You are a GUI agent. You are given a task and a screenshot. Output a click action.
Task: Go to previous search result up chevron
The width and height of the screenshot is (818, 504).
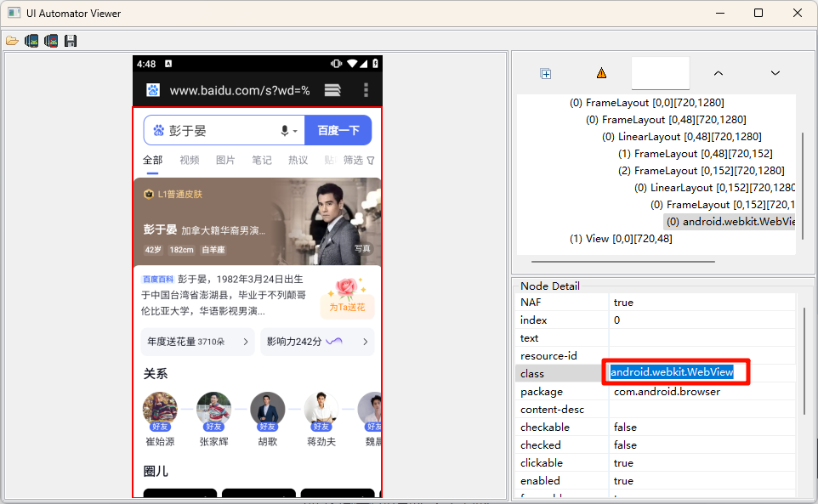coord(718,74)
